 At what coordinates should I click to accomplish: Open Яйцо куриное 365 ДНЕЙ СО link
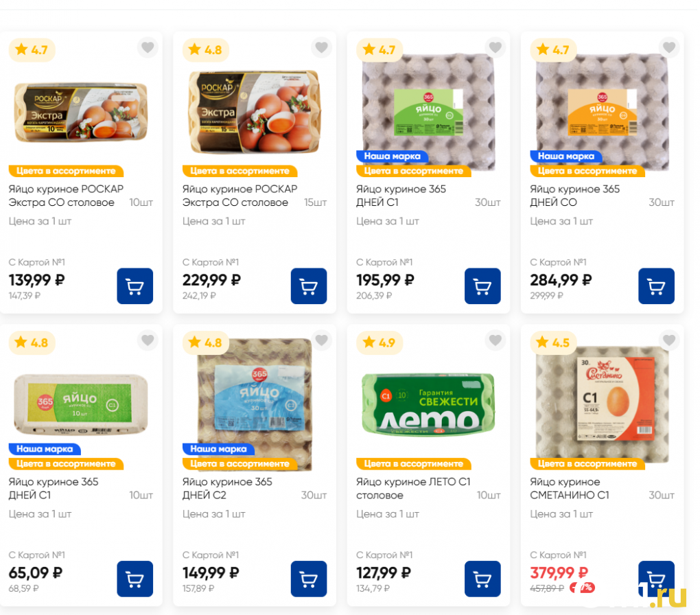click(574, 196)
